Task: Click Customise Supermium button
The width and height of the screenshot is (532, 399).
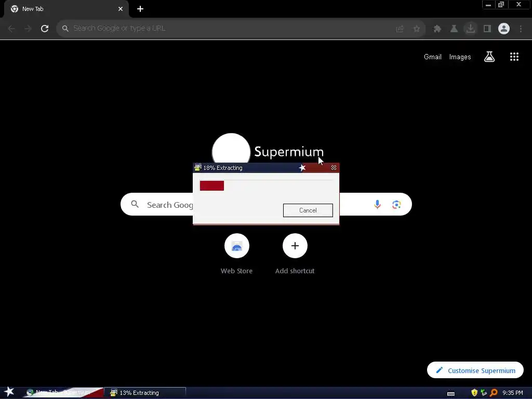Action: [x=475, y=370]
